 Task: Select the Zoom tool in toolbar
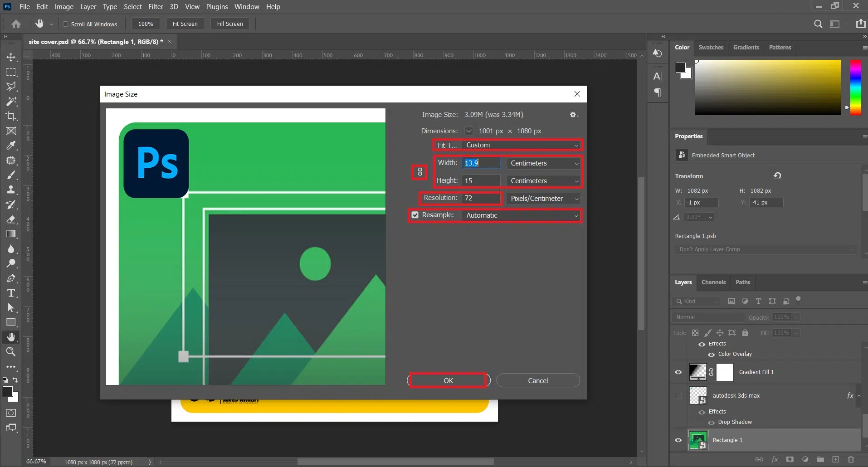[x=11, y=352]
